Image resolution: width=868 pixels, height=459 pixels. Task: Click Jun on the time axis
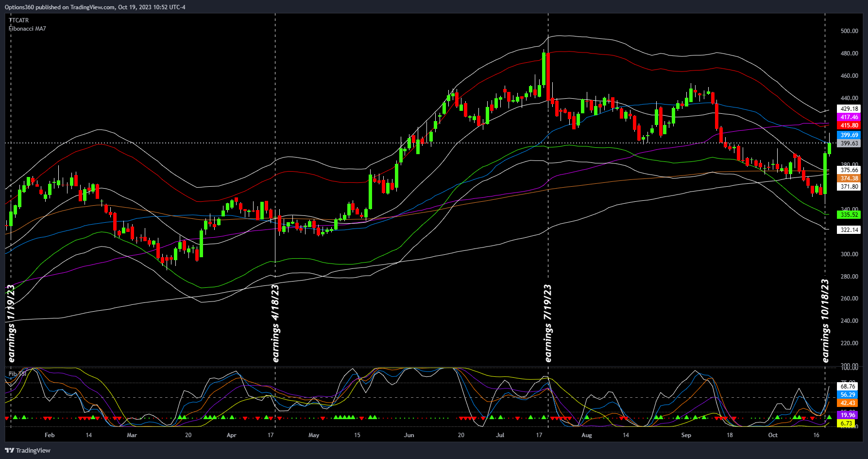click(x=409, y=435)
